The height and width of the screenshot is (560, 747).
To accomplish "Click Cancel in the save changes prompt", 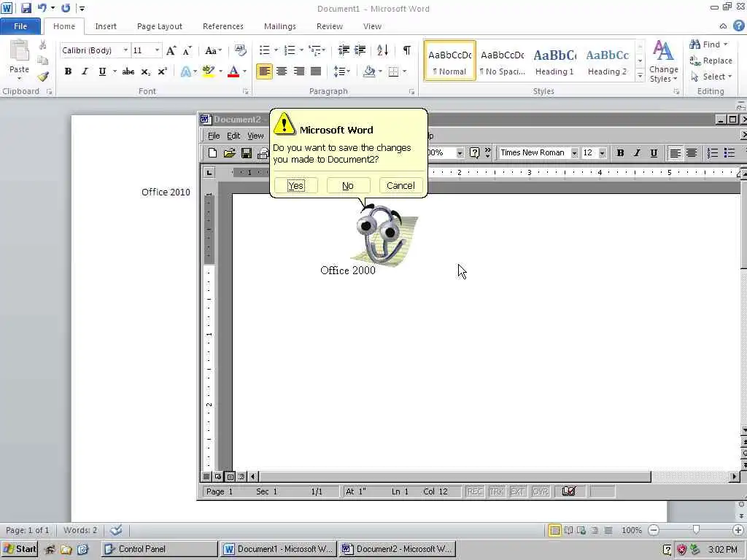I will pos(400,186).
